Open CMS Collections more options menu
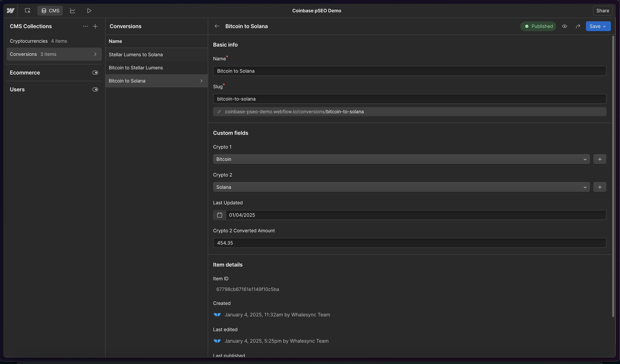 click(85, 26)
